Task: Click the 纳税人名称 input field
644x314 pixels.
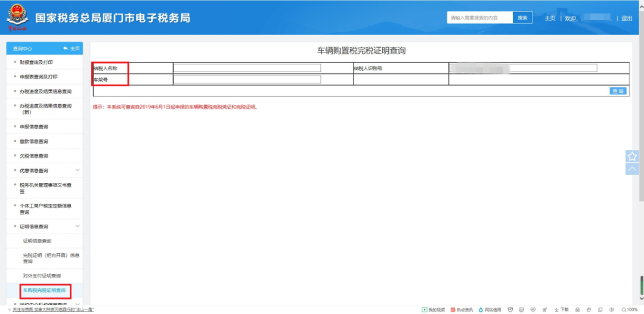Action: click(247, 68)
